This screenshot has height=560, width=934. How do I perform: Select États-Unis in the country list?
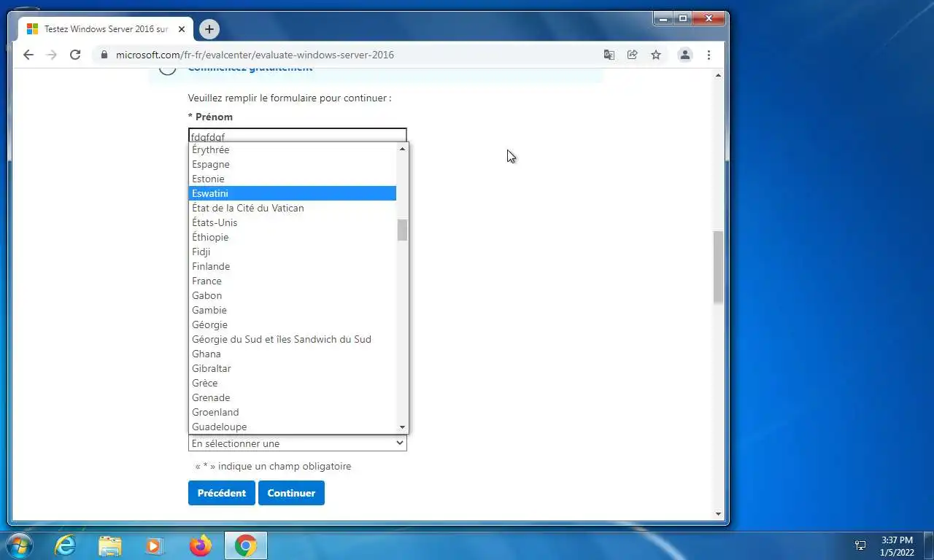(292, 222)
